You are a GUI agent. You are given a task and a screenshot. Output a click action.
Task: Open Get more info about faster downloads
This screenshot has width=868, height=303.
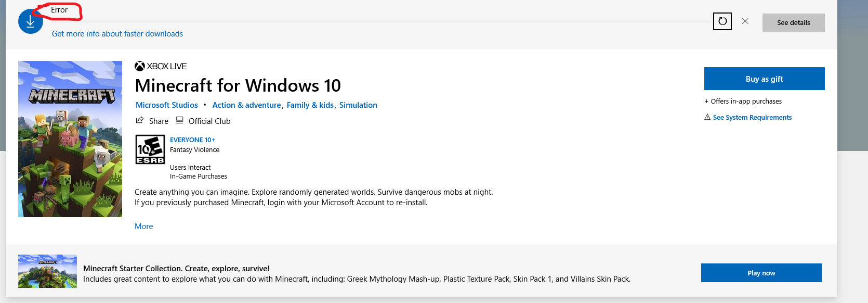click(117, 34)
